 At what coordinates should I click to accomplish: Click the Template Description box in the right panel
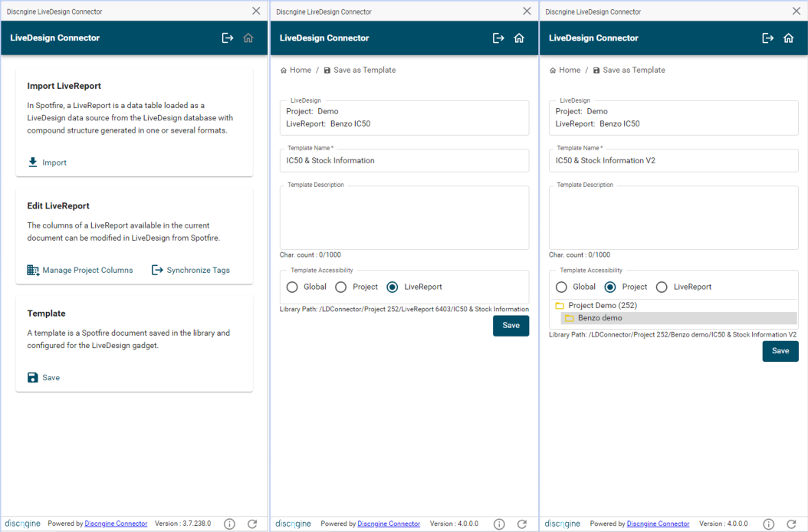pyautogui.click(x=674, y=218)
